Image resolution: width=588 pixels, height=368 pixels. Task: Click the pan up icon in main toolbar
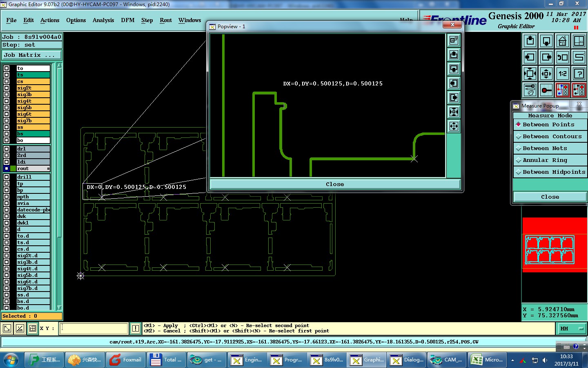pos(530,41)
